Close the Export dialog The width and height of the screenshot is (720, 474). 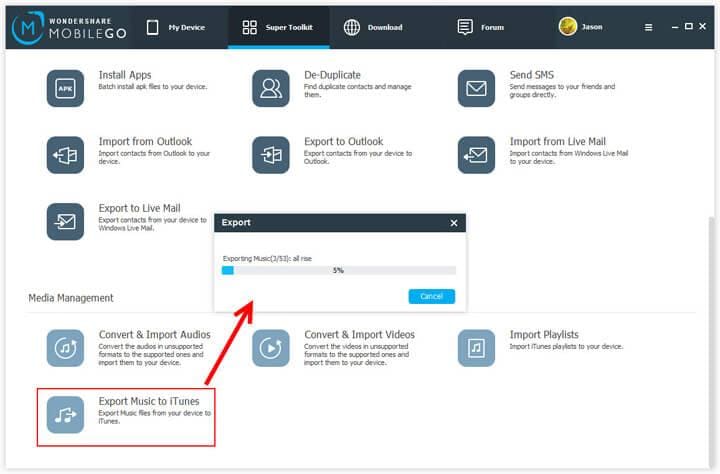(x=454, y=223)
